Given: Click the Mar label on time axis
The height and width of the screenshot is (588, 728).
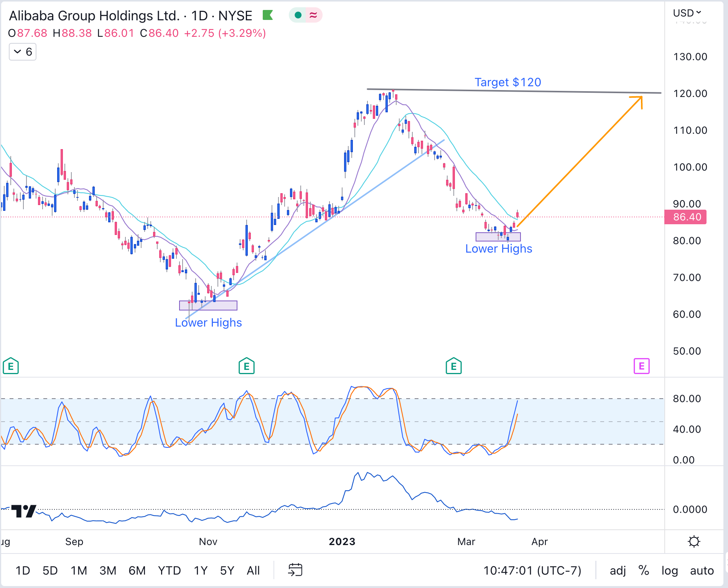Looking at the screenshot, I should coord(466,541).
